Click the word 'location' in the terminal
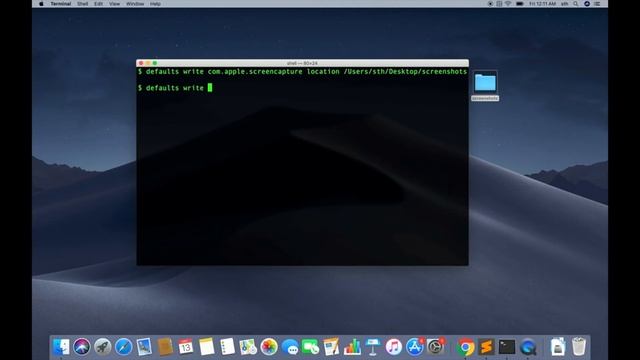640x360 pixels. pos(323,71)
